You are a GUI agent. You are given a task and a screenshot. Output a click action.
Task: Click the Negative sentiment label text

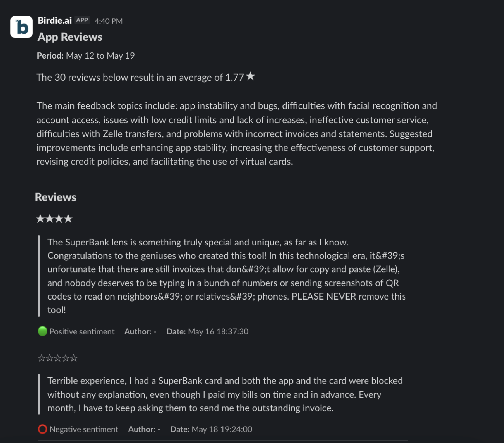pyautogui.click(x=84, y=429)
